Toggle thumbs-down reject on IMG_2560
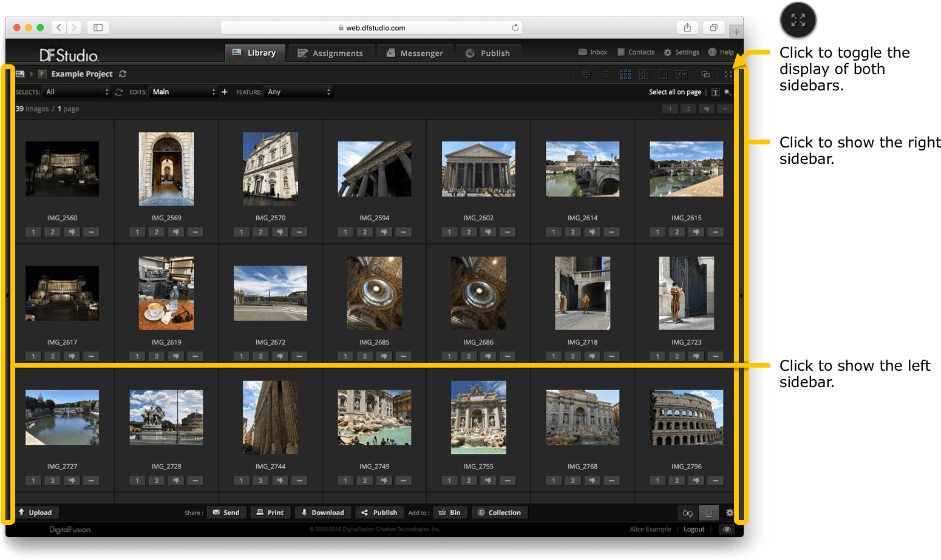The image size is (941, 560). pos(72,232)
